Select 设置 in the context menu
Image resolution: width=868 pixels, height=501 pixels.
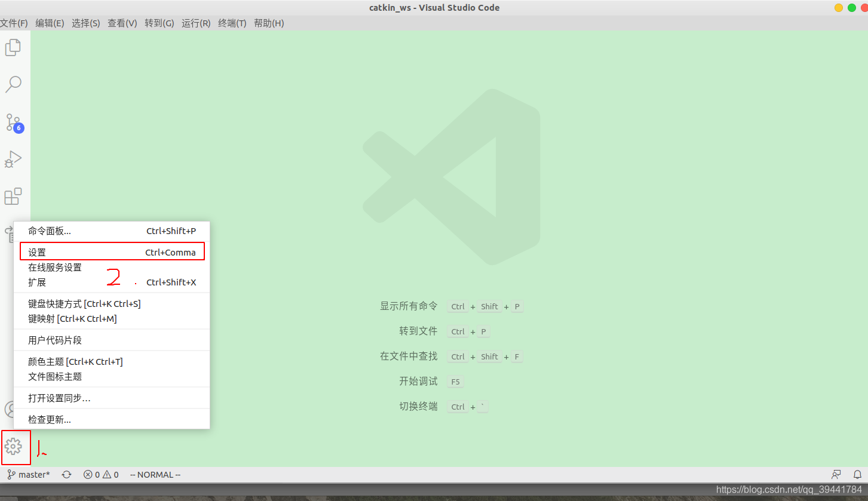click(x=112, y=252)
